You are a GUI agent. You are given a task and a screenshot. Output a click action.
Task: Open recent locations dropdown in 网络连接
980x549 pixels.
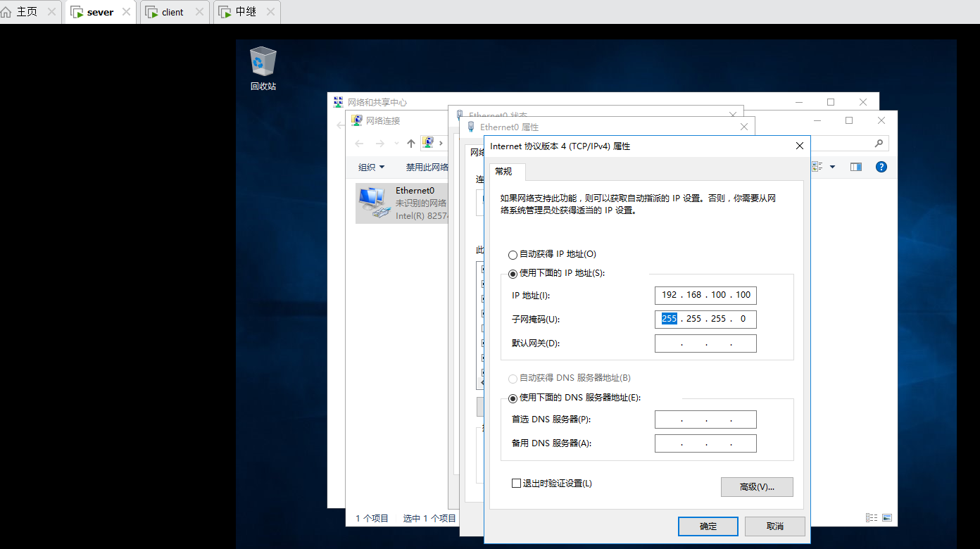point(396,144)
